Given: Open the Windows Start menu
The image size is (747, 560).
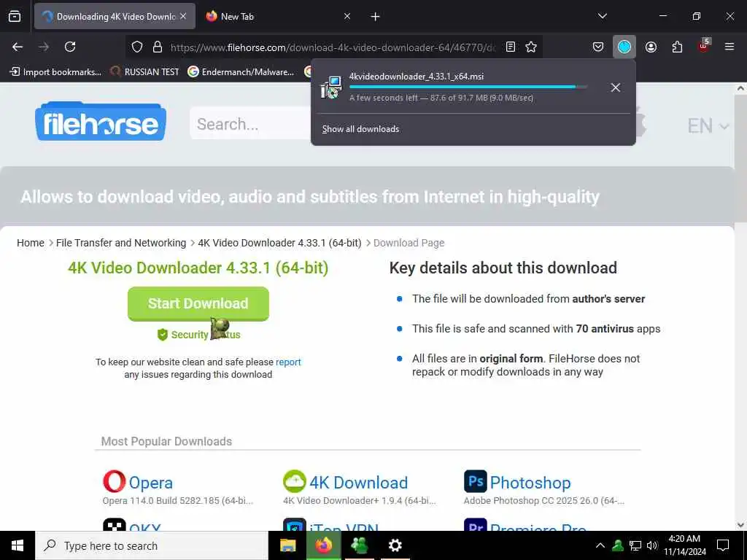Looking at the screenshot, I should [18, 545].
